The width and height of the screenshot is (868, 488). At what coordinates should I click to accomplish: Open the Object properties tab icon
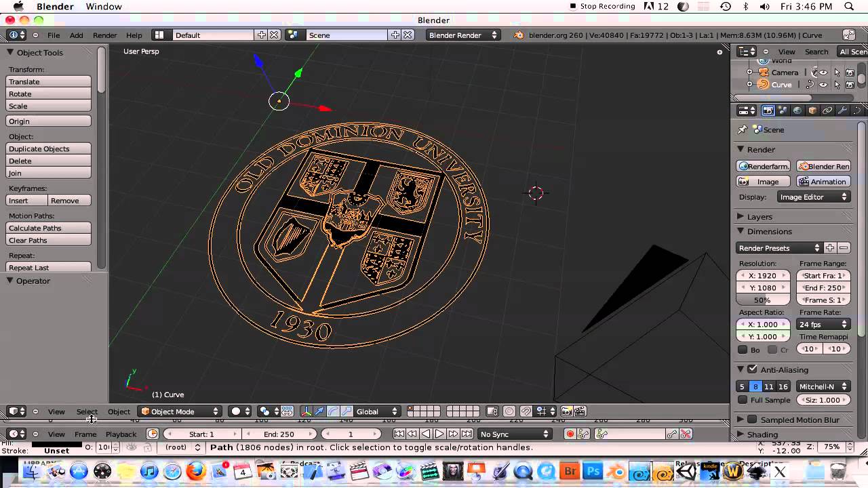[812, 110]
